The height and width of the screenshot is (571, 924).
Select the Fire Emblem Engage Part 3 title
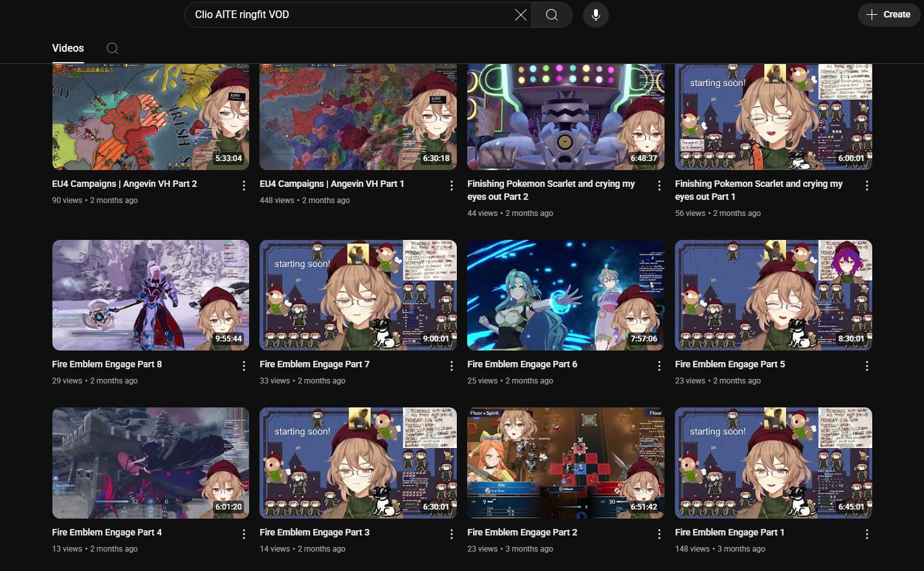tap(314, 532)
